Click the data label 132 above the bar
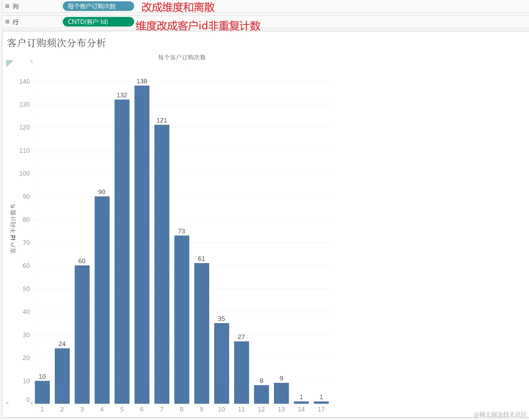529x420 pixels. (x=122, y=95)
